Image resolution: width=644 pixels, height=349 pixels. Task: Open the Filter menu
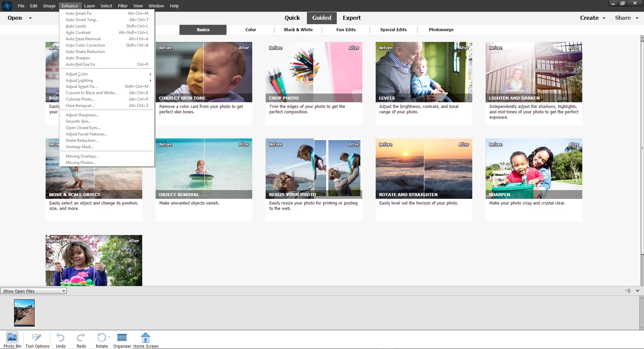click(123, 6)
